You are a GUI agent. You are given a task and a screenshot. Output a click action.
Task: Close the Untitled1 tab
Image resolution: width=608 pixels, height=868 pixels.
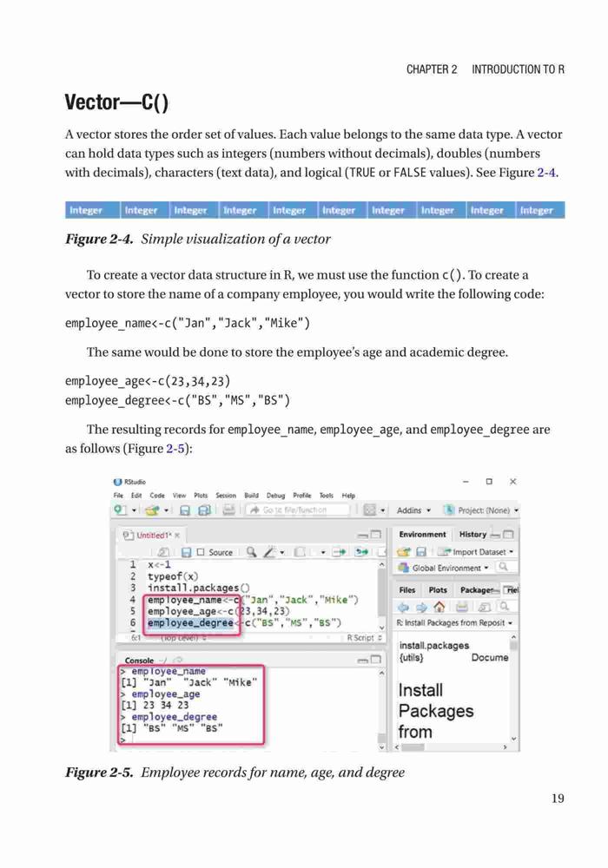177,536
